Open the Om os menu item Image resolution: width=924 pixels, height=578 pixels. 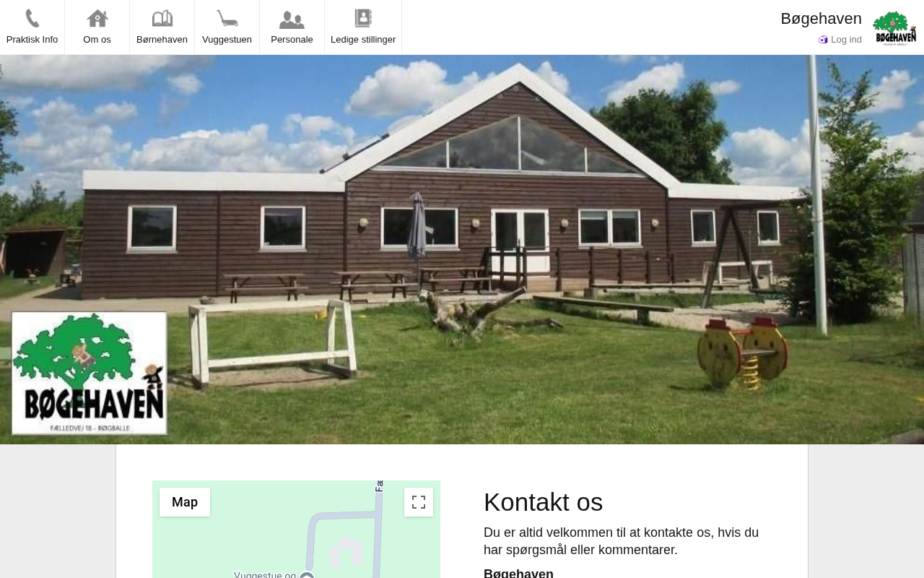point(97,40)
